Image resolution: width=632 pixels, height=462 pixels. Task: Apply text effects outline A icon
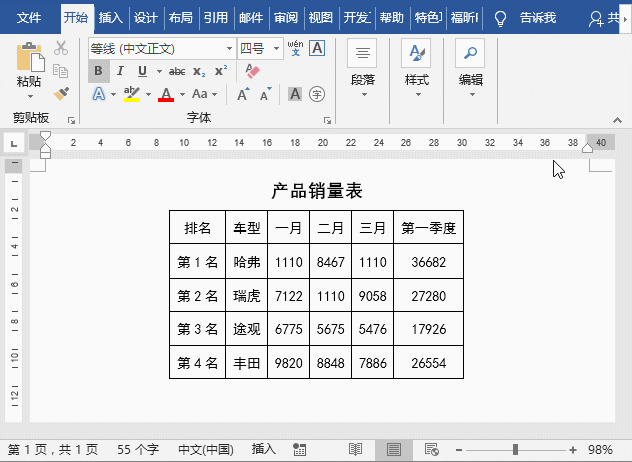99,94
